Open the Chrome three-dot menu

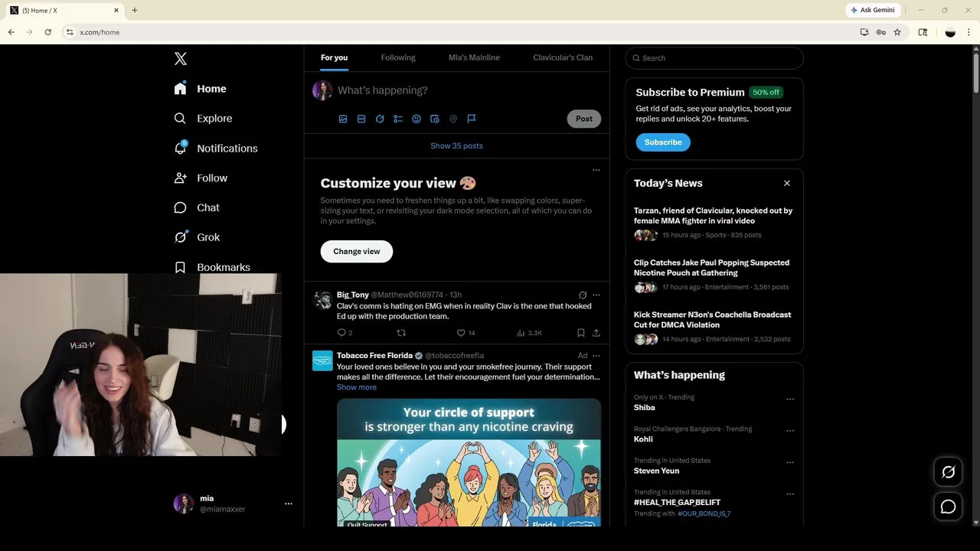(x=969, y=32)
